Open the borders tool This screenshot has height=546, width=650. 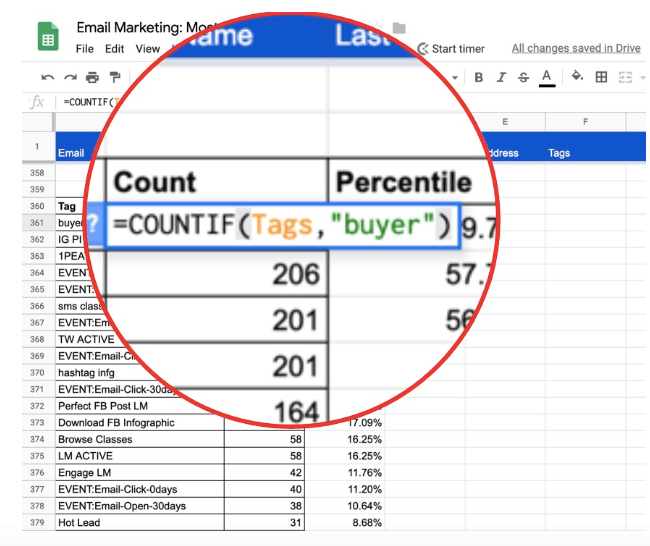(601, 77)
